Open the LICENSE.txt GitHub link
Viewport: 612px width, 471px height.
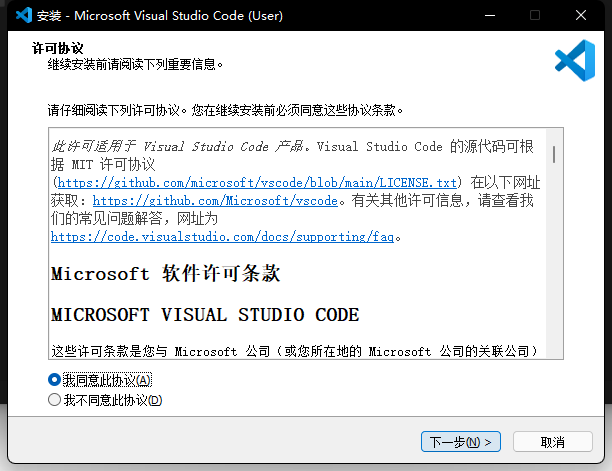point(257,183)
